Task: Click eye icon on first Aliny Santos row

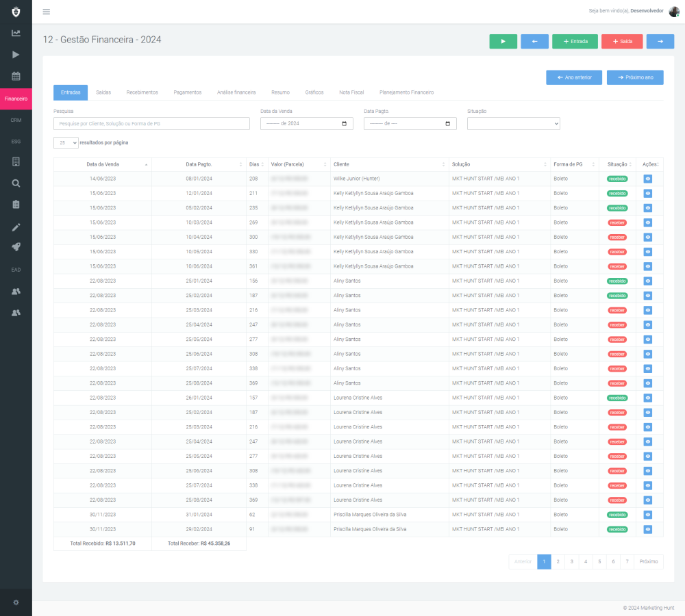Action: point(648,281)
